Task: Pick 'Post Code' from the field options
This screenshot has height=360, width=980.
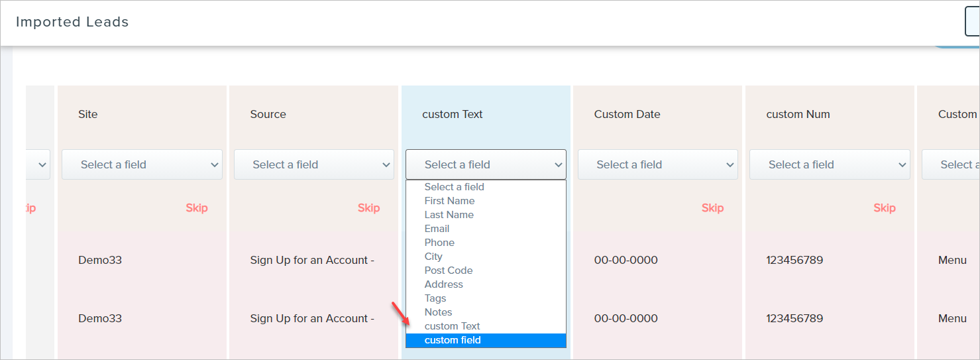Action: (x=448, y=270)
